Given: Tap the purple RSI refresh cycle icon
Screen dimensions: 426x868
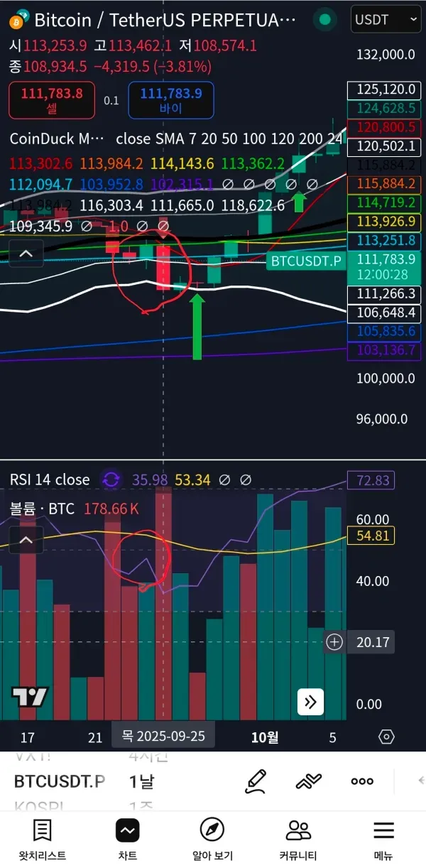Looking at the screenshot, I should click(x=111, y=479).
